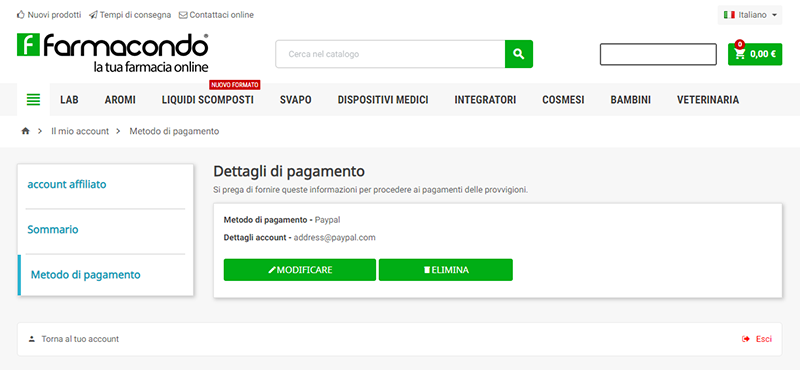The height and width of the screenshot is (370, 800).
Task: Click the home breadcrumb icon
Action: [x=26, y=131]
